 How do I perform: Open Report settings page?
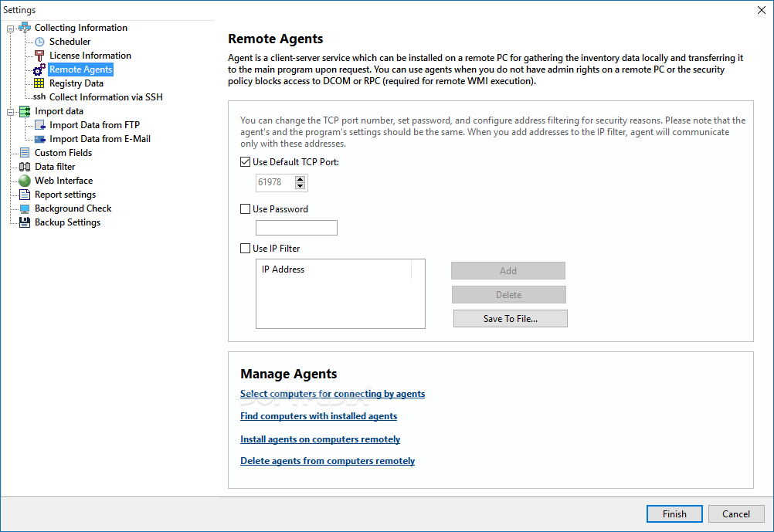[x=65, y=195]
